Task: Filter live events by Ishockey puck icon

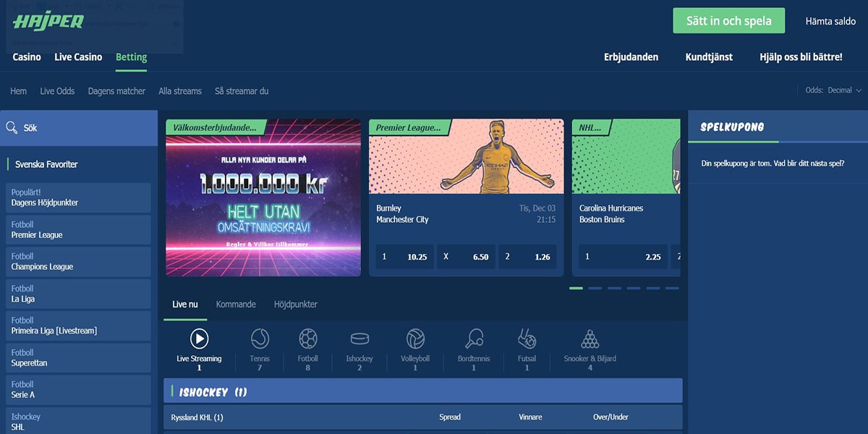Action: [x=359, y=339]
